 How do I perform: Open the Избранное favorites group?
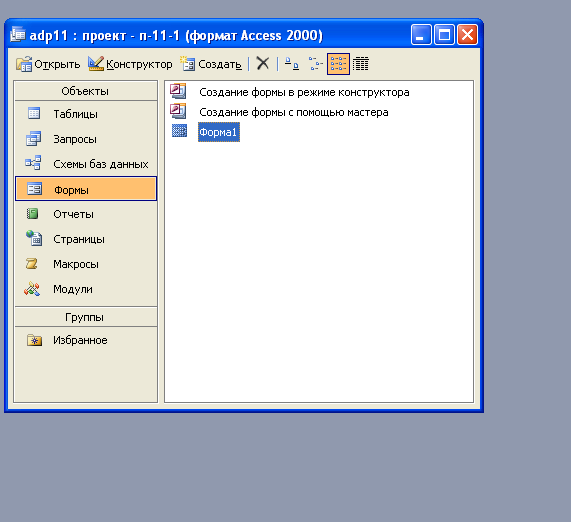click(x=86, y=340)
